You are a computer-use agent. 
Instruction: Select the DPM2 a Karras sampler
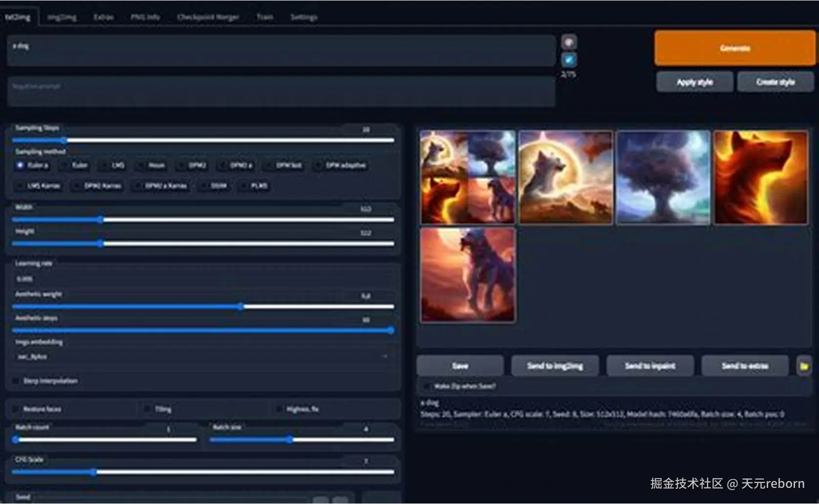[160, 186]
